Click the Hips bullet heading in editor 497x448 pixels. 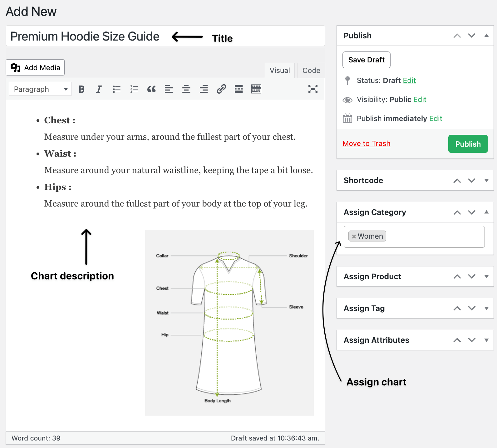[x=58, y=187]
